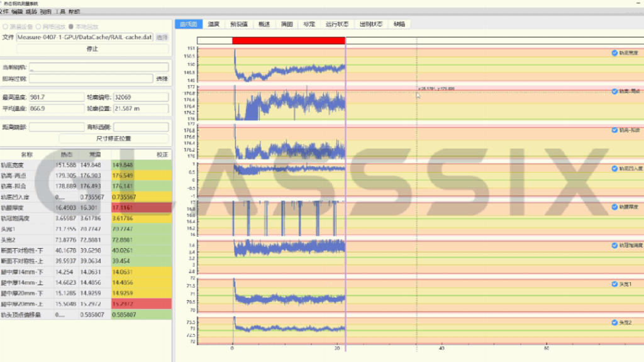Open the 编辑 menu
This screenshot has width=644, height=362.
17,12
